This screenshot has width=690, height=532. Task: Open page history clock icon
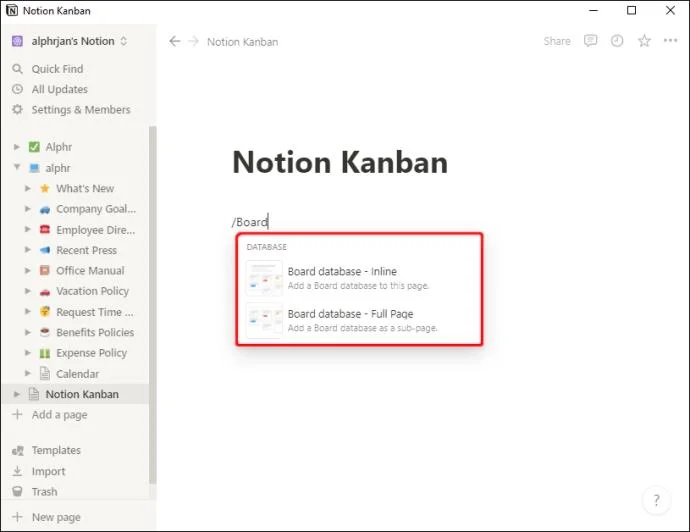click(617, 41)
